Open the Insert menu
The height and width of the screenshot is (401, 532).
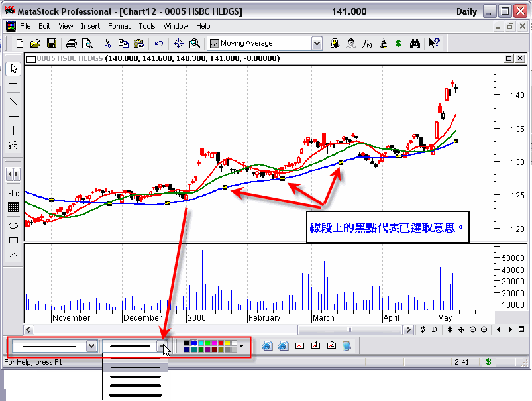[x=90, y=26]
